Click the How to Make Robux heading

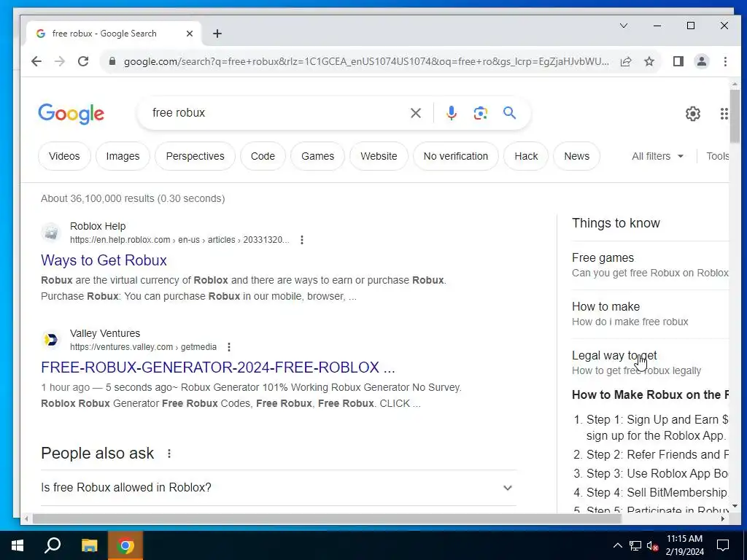tap(650, 394)
